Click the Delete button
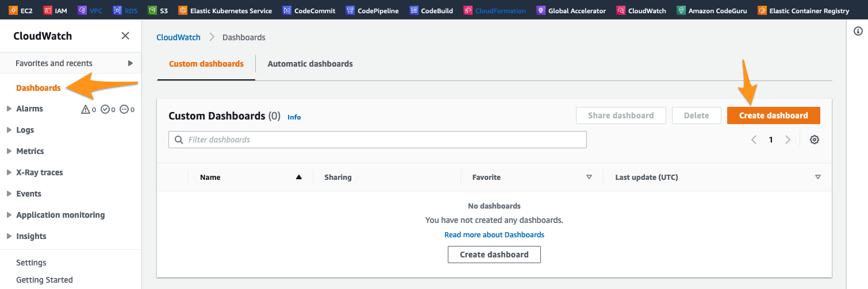 point(697,115)
